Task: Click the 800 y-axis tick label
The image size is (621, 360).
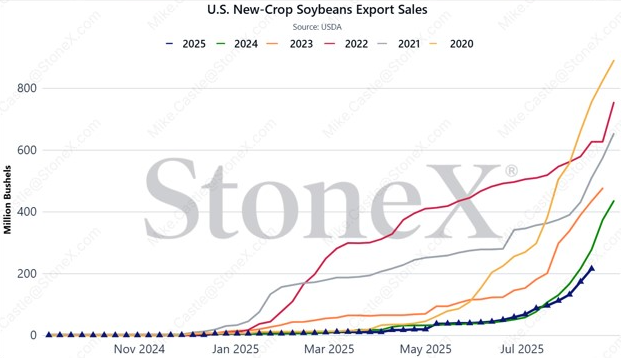Action: point(27,88)
